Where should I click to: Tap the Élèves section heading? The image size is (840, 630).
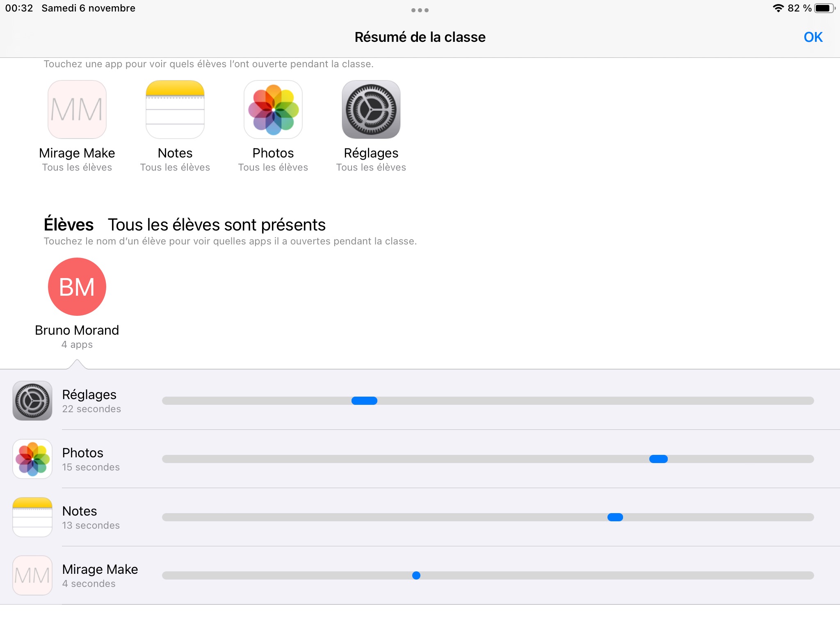(x=69, y=225)
